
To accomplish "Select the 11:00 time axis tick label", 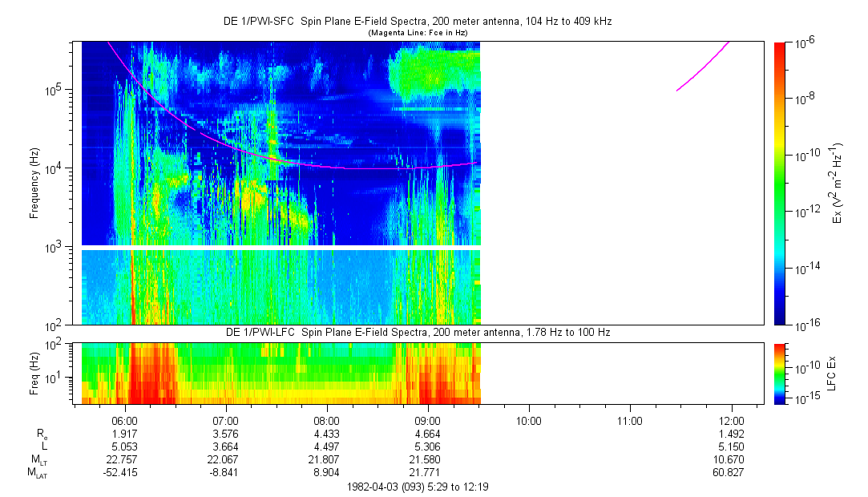I will click(630, 420).
